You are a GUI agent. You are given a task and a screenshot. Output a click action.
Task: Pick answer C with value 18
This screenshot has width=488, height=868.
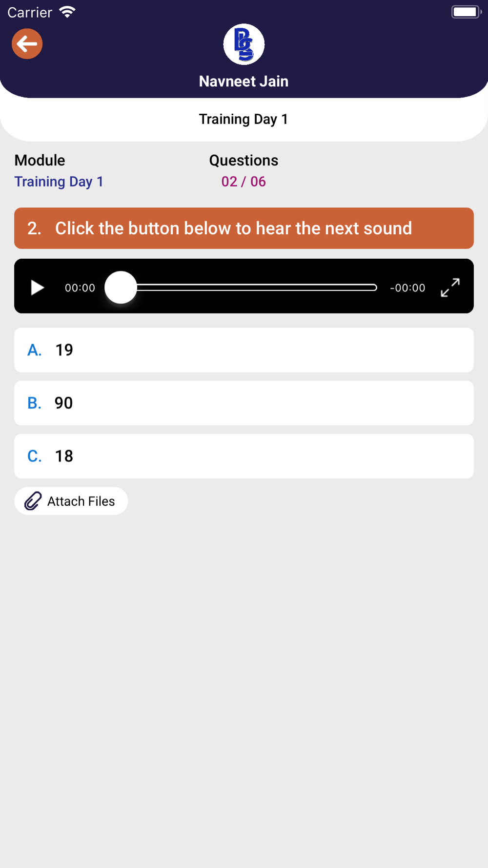point(244,456)
